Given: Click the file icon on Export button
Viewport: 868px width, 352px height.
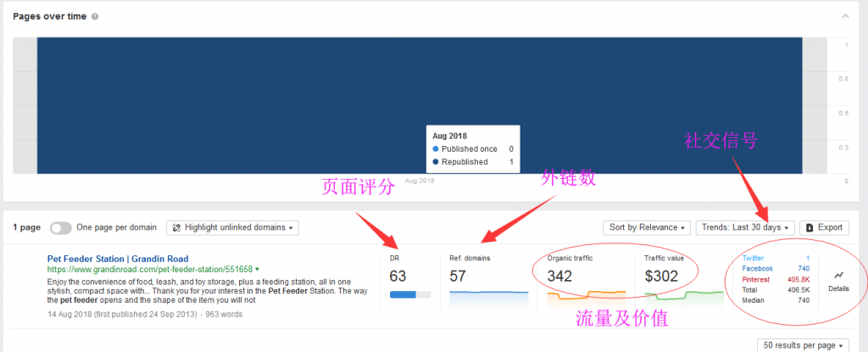Looking at the screenshot, I should (810, 228).
